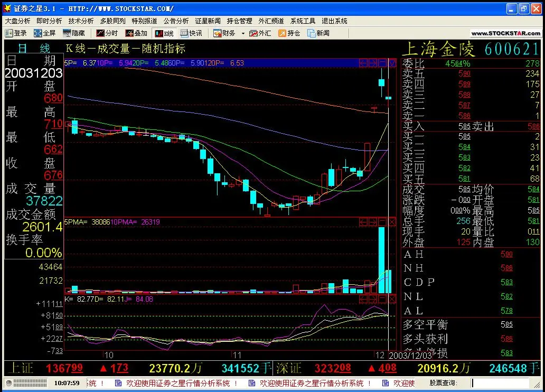Open the 外汇 forex toolbar button
Image resolution: width=545 pixels, height=392 pixels.
tap(260, 33)
